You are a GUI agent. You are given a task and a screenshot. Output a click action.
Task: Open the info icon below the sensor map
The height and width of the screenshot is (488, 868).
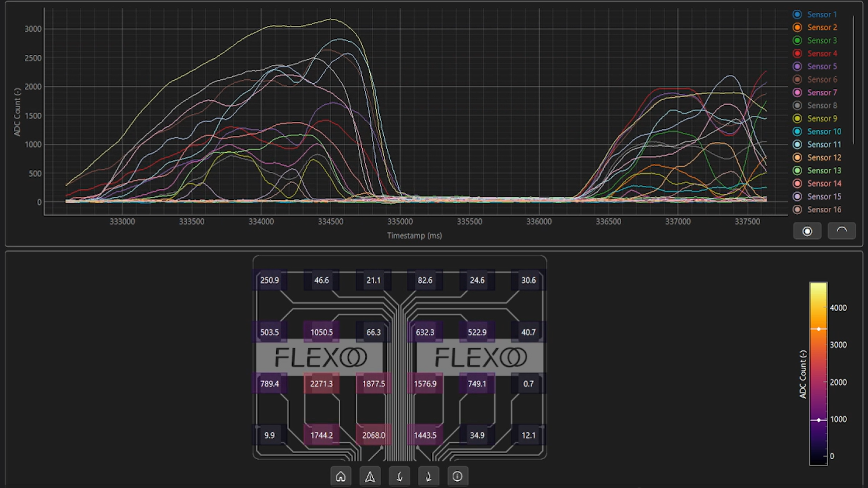point(458,476)
